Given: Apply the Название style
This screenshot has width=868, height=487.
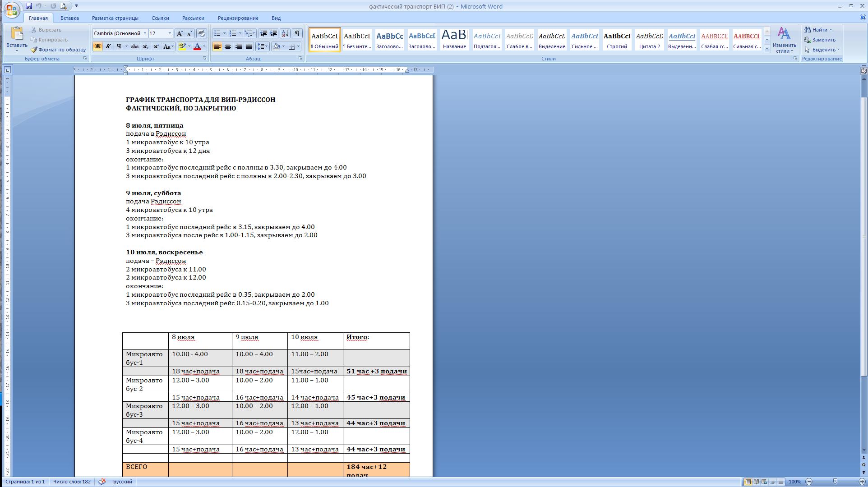Looking at the screenshot, I should 454,39.
